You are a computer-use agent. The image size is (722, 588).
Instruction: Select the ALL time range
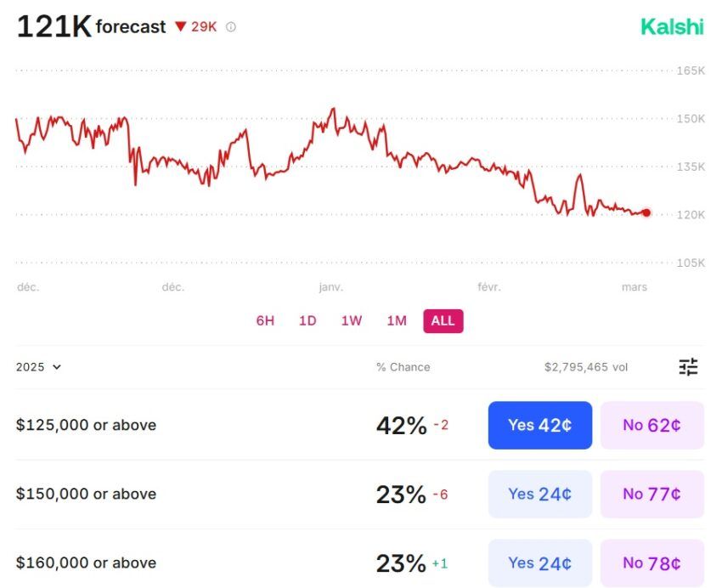443,321
